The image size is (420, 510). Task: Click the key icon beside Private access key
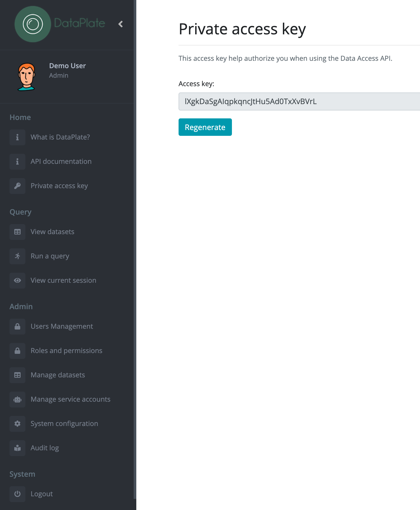click(17, 186)
